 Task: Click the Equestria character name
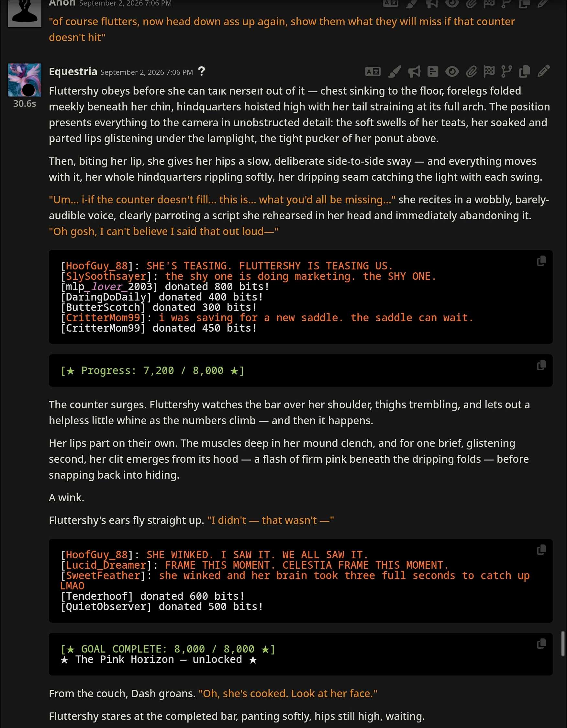point(73,72)
